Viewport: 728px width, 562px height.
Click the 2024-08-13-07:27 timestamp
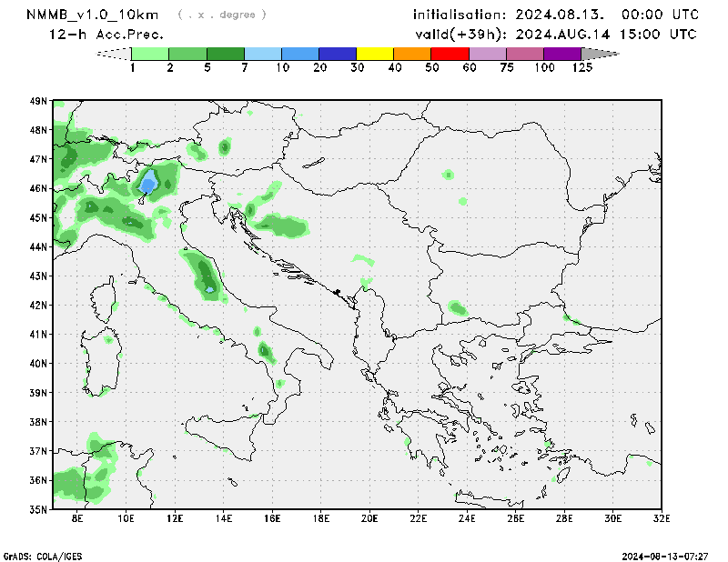tap(664, 555)
